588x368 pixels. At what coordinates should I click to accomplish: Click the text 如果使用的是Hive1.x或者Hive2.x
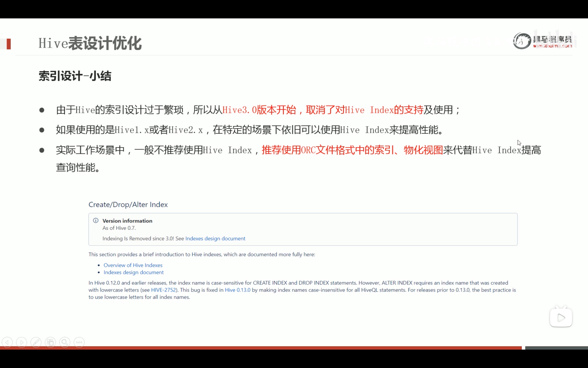click(x=129, y=130)
